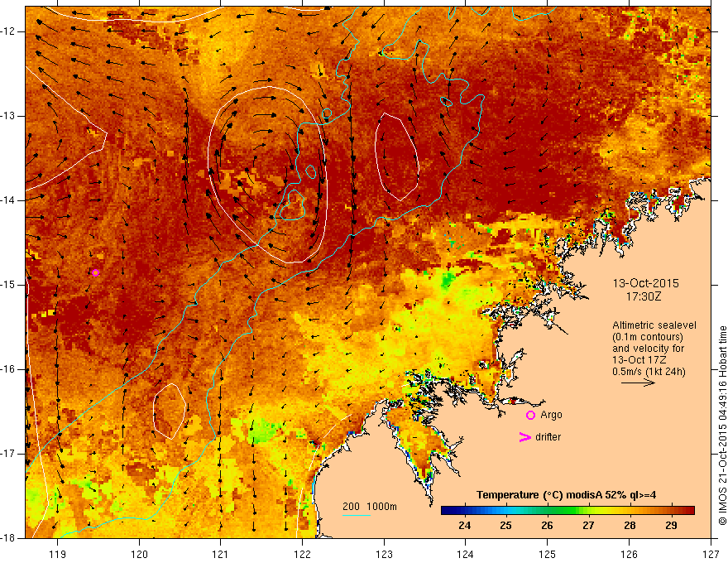This screenshot has height=563, width=728.
Task: Click the latitude axis label -13
Action: tap(8, 116)
